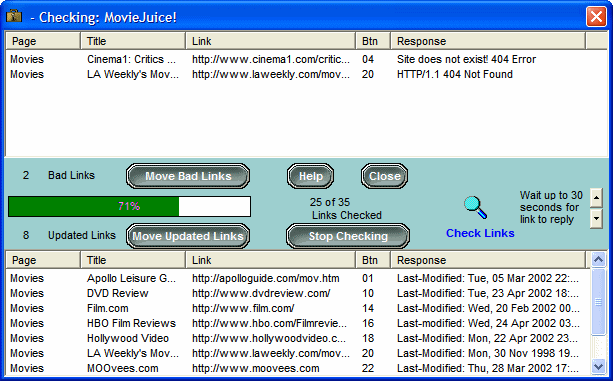Click the briefcase icon in title bar
This screenshot has height=381, width=613.
coord(14,16)
